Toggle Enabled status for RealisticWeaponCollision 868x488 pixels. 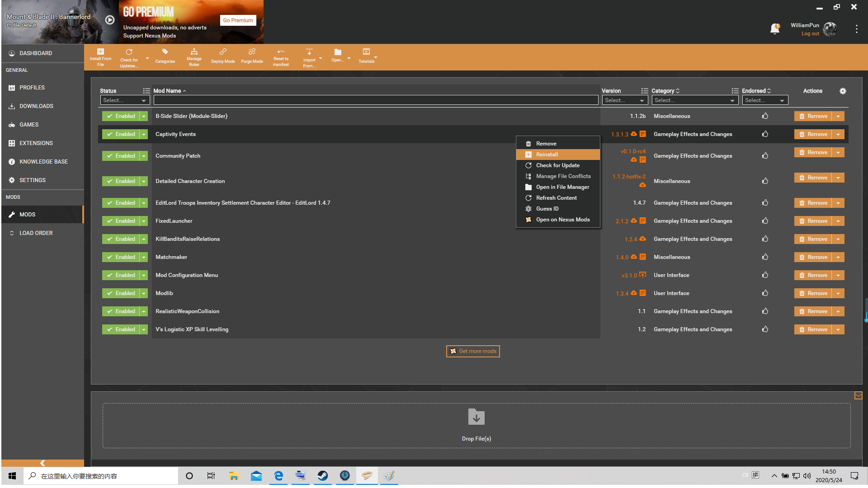point(121,311)
